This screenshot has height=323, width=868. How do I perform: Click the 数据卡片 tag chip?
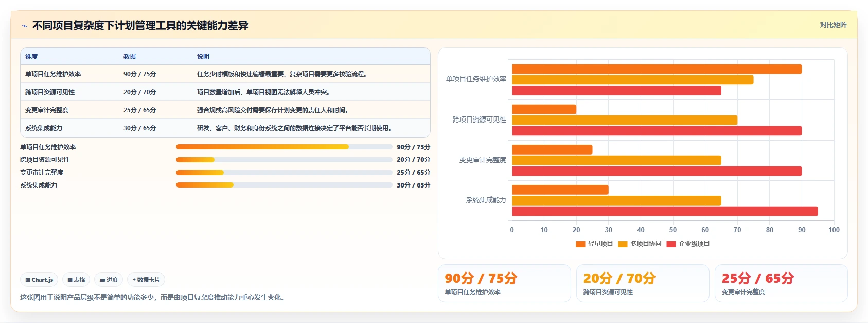146,280
